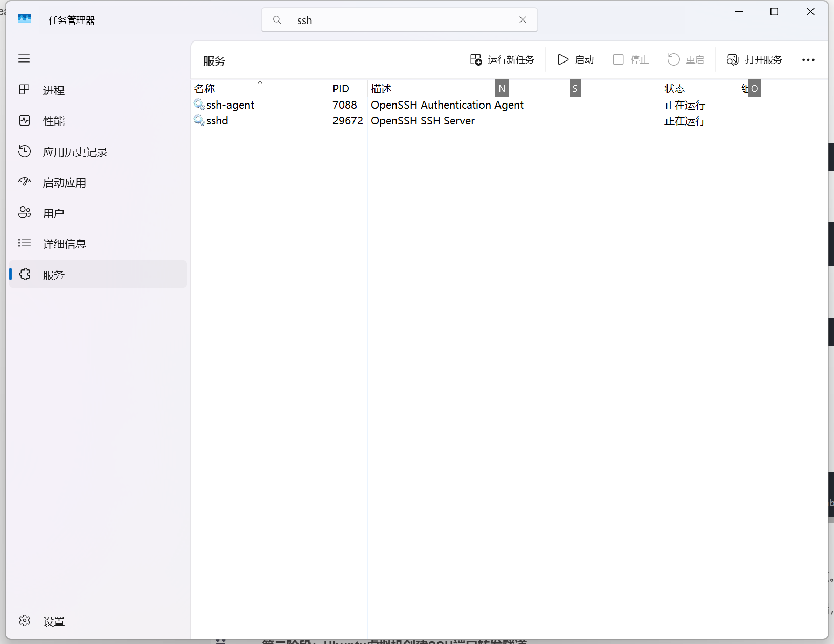The height and width of the screenshot is (644, 834).
Task: Select the ssh-agent service row
Action: [503, 105]
